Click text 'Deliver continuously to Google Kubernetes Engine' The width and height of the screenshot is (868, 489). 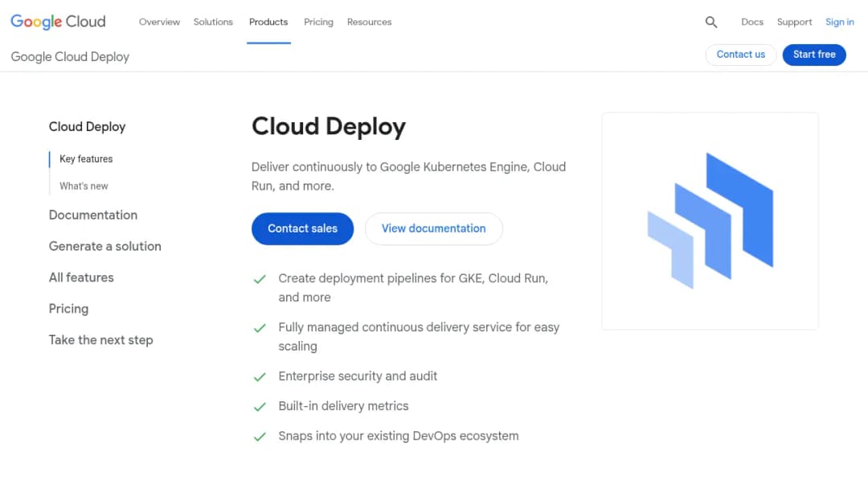(x=391, y=167)
